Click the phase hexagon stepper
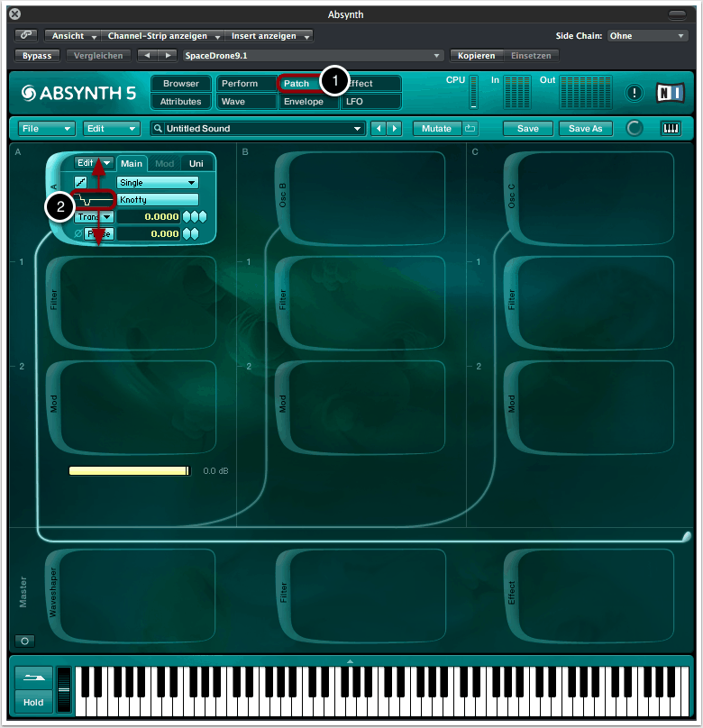The width and height of the screenshot is (703, 728). pos(191,234)
